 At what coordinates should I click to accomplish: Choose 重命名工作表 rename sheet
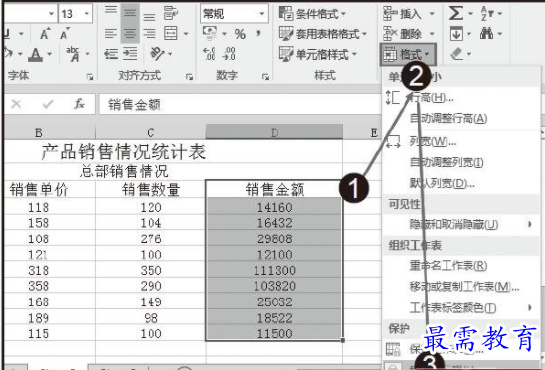(448, 266)
